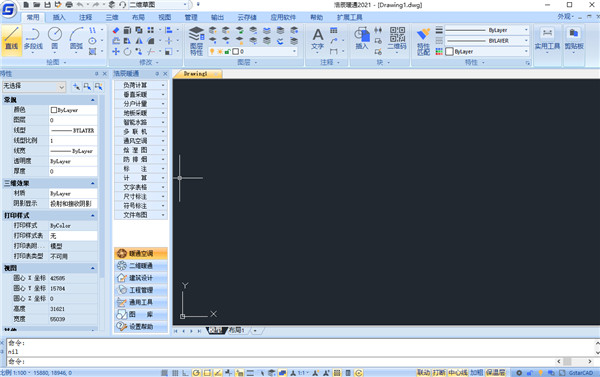The width and height of the screenshot is (600, 377).
Task: Click the rotate tool icon
Action: coord(127,52)
